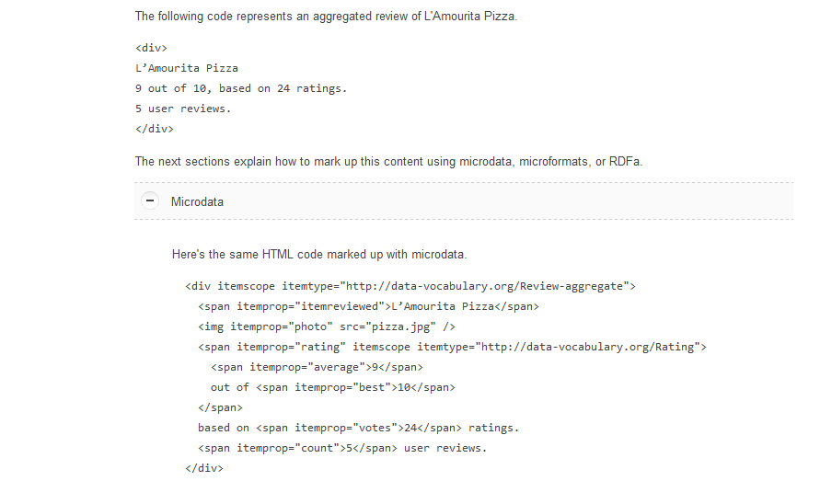This screenshot has height=504, width=820.
Task: Click the opening div tag in the plain example
Action: pyautogui.click(x=151, y=48)
